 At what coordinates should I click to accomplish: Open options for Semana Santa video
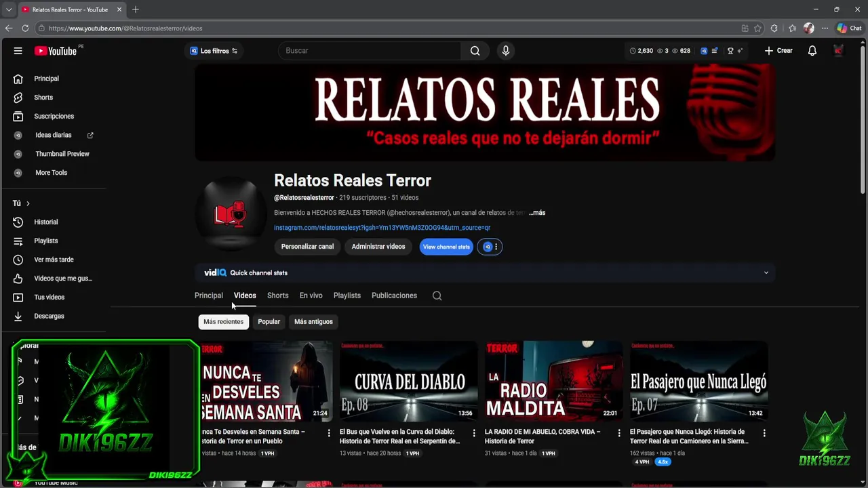329,432
